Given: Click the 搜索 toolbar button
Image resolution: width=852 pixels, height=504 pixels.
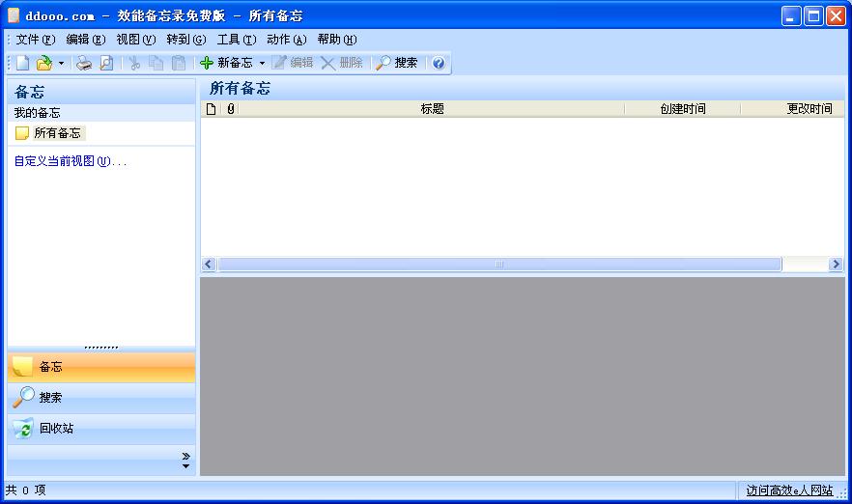Looking at the screenshot, I should (397, 63).
